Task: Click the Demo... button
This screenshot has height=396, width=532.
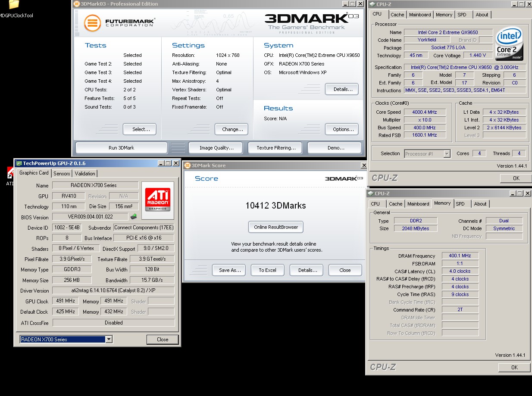Action: (335, 148)
